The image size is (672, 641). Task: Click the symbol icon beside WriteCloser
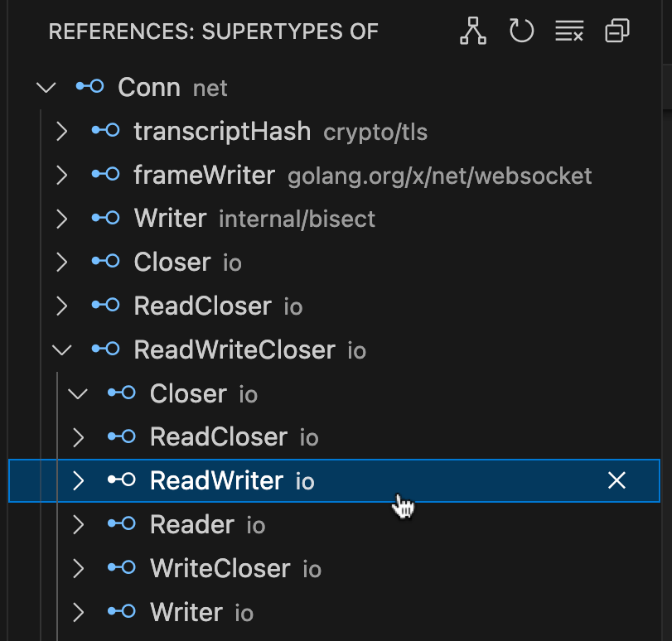121,567
